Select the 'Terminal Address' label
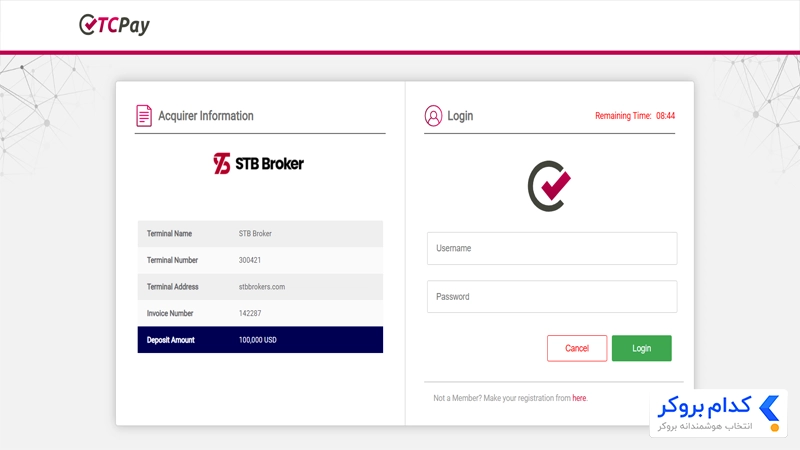Viewport: 800px width, 450px height. click(x=172, y=287)
